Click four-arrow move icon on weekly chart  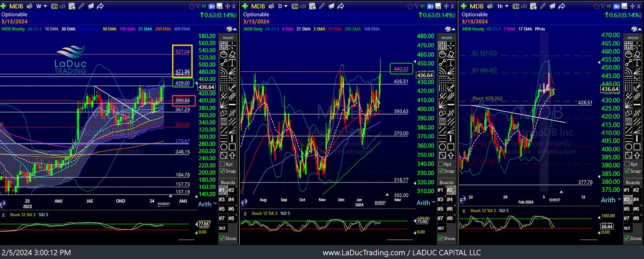point(228,6)
